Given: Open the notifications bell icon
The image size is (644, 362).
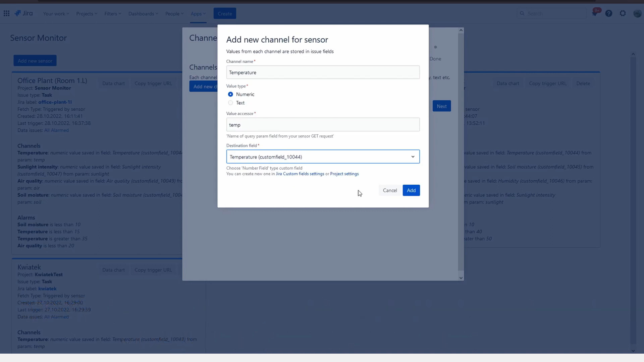Looking at the screenshot, I should (595, 13).
